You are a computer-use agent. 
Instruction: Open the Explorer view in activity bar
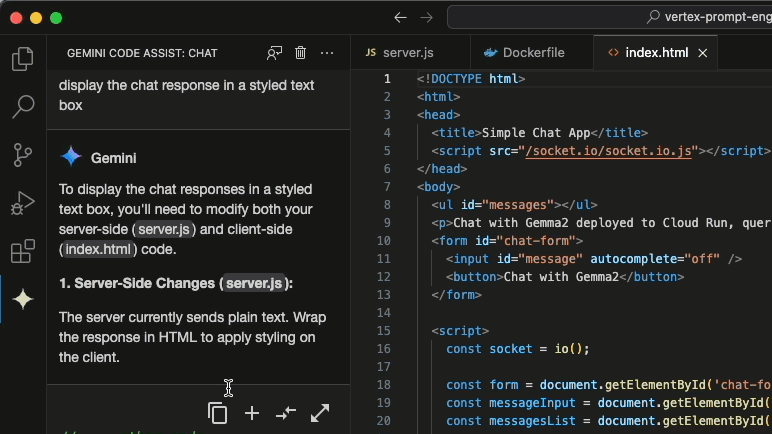(x=22, y=60)
